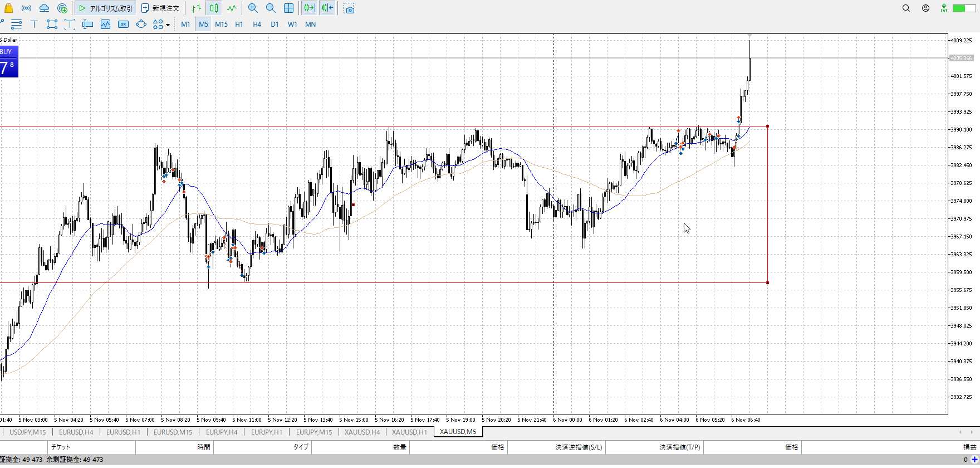The height and width of the screenshot is (468, 980).
Task: Toggle chart shift from right edge
Action: (x=327, y=8)
